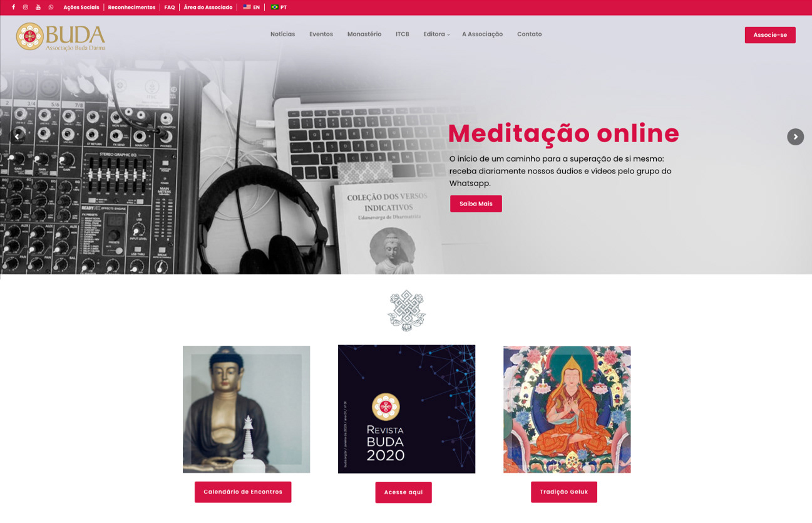Click the Saiba Mais button
This screenshot has width=812, height=523.
click(476, 204)
